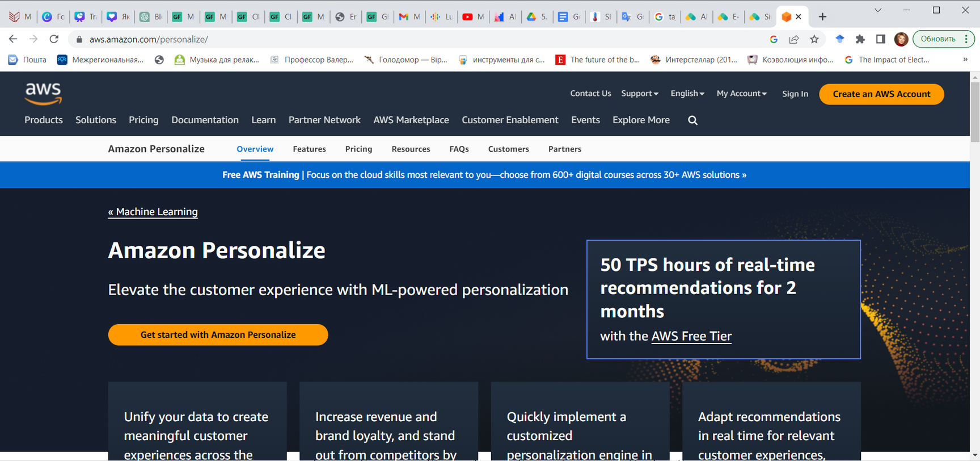This screenshot has width=980, height=461.
Task: Switch to the Gmail tab
Action: (409, 17)
